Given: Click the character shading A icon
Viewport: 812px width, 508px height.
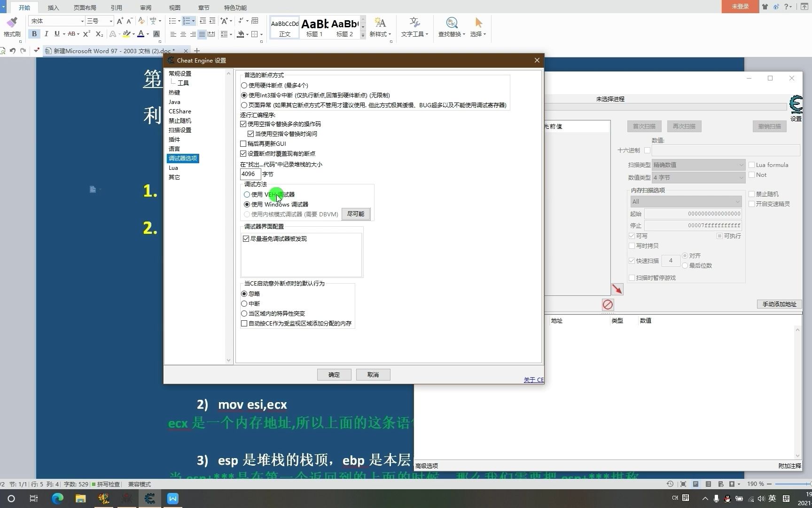Looking at the screenshot, I should 156,34.
